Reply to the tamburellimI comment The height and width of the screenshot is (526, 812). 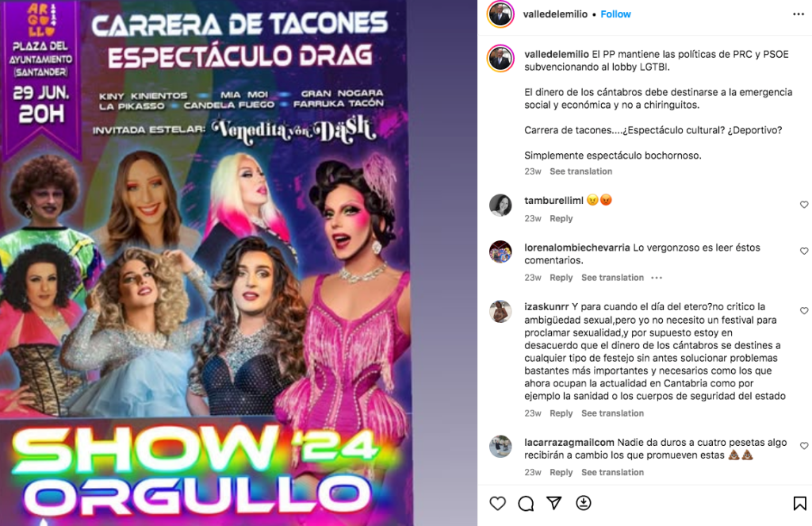pyautogui.click(x=561, y=219)
